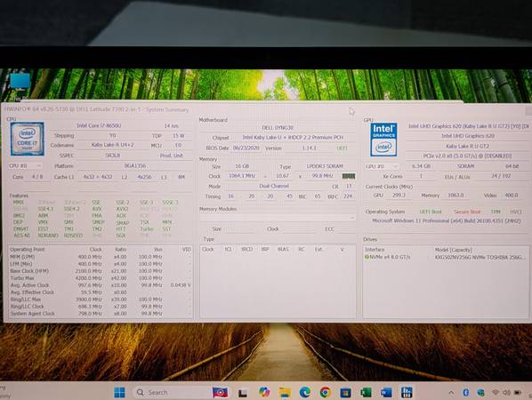This screenshot has width=532, height=400.
Task: Click the green memory chip icon beside memory clock
Action: coord(349,176)
